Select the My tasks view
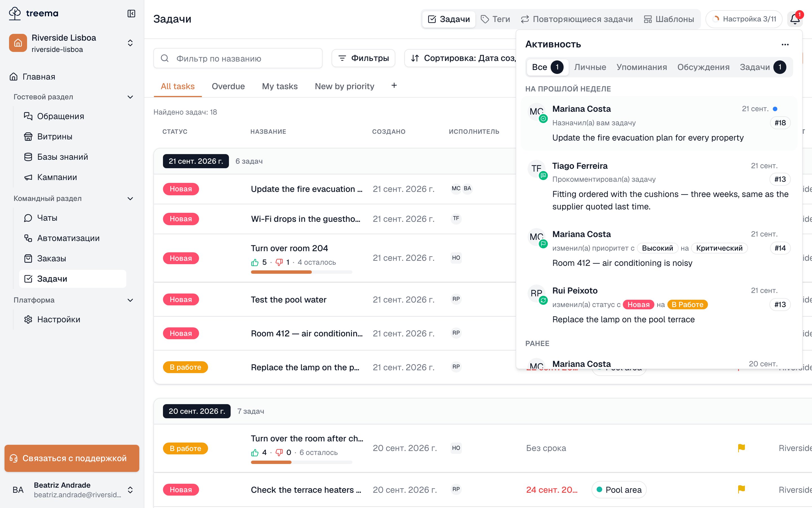 pyautogui.click(x=280, y=86)
